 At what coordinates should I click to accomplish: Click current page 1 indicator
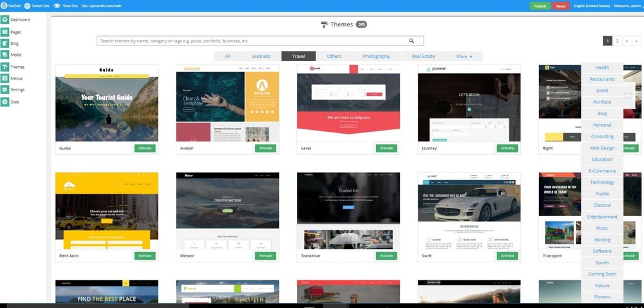tap(607, 41)
